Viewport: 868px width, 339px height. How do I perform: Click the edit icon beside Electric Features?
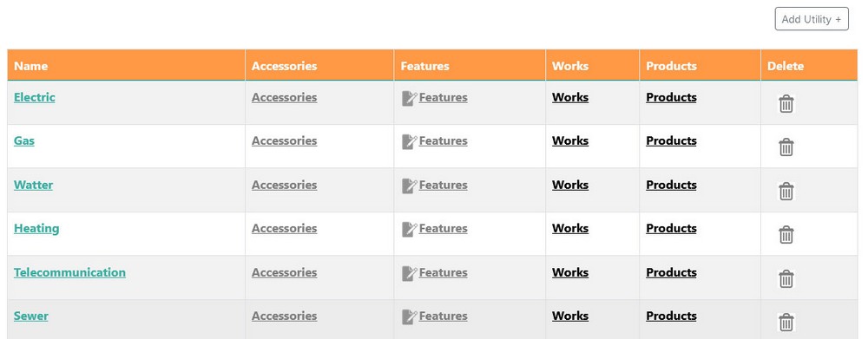(409, 99)
